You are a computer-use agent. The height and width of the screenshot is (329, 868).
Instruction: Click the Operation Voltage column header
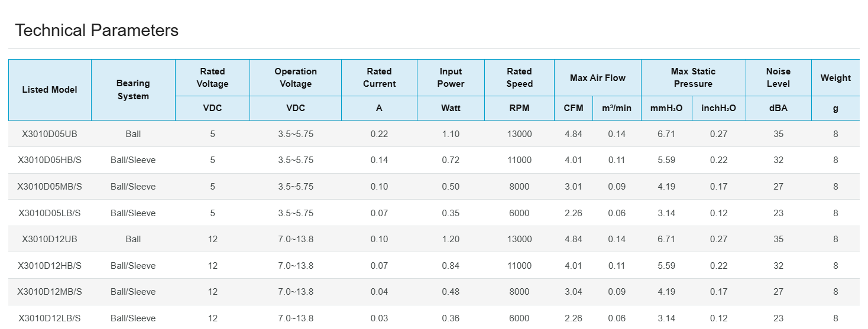tap(296, 77)
